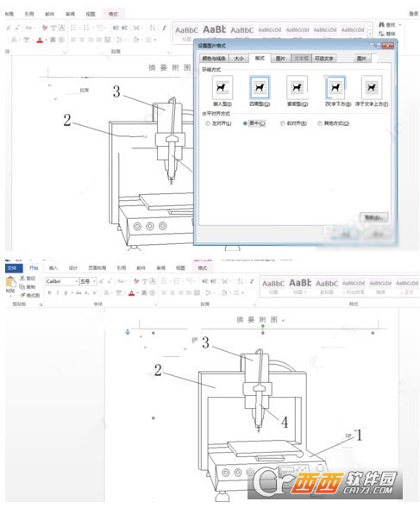Open the 大小 tab in the dialog
Screen dimensions: 420x508
click(239, 59)
